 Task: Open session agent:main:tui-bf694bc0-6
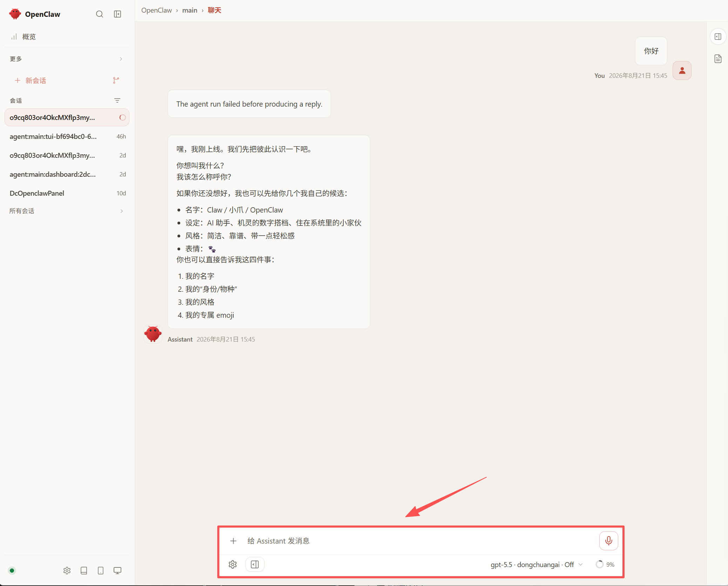[x=67, y=136]
